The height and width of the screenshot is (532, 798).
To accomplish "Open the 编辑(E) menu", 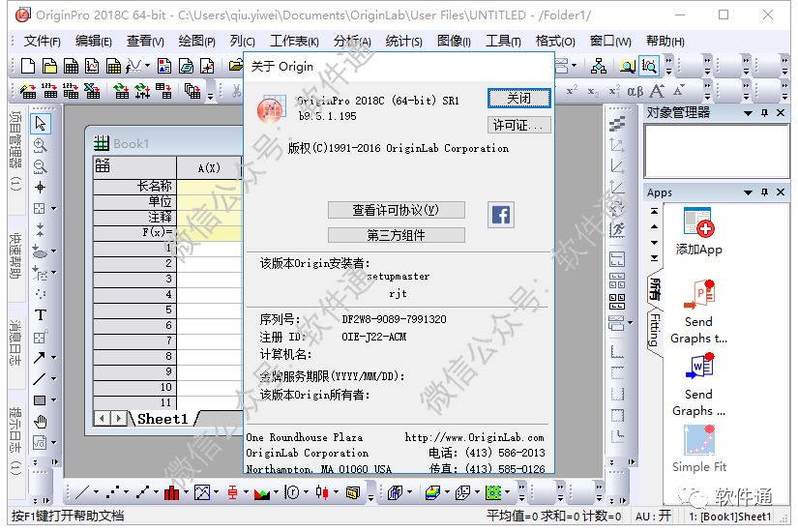I will pos(93,41).
